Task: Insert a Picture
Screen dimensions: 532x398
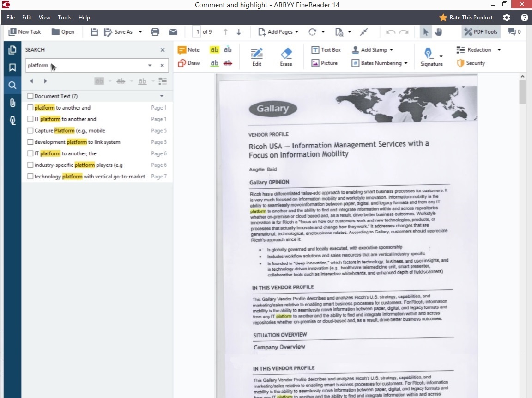Action: (324, 63)
